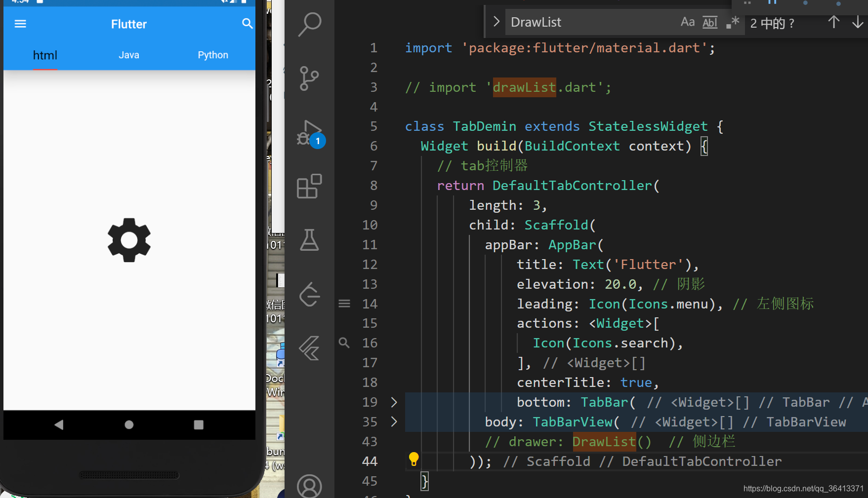This screenshot has width=868, height=498.
Task: Click the highlighted DrawList match on line 43
Action: (604, 442)
